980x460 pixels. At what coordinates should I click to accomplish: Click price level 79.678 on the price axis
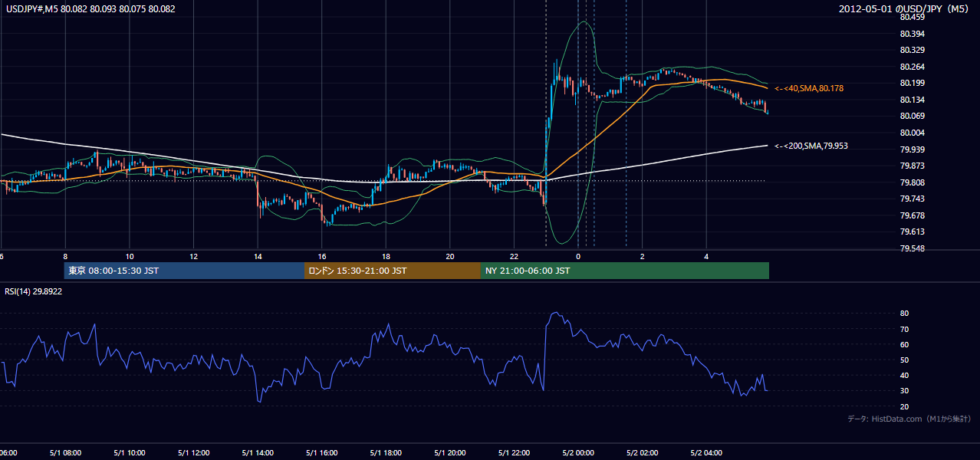[912, 215]
